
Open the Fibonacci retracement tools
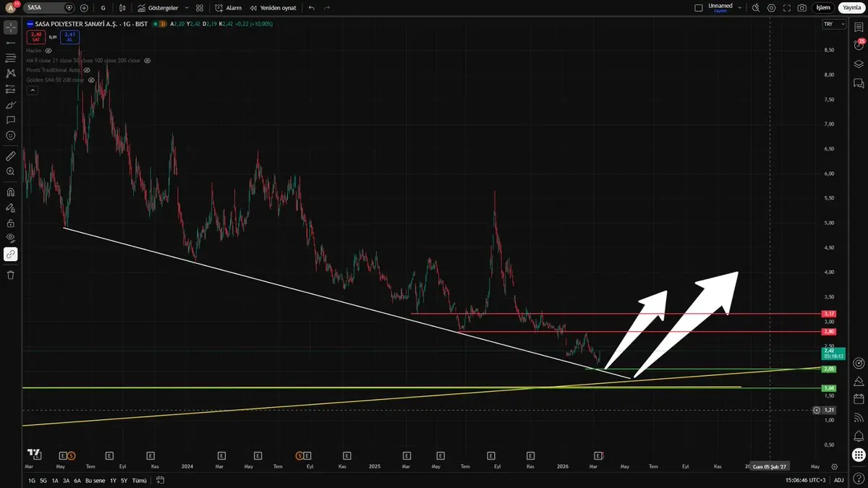11,58
